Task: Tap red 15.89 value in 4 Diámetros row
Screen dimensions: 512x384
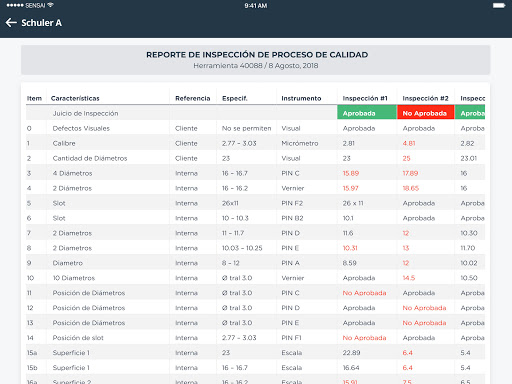Action: point(351,173)
